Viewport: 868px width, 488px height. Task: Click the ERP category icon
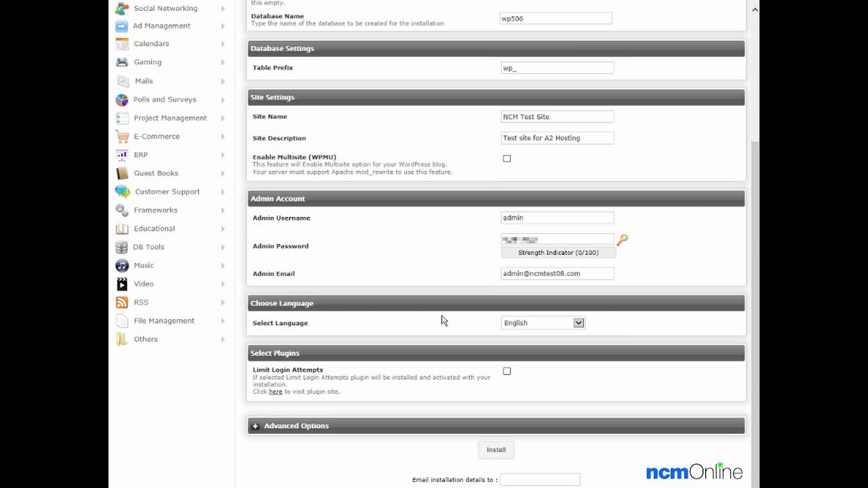point(122,155)
